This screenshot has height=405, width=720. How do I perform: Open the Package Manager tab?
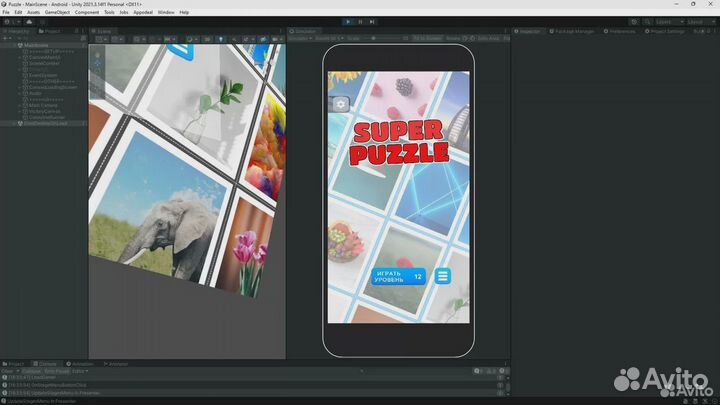pyautogui.click(x=572, y=31)
